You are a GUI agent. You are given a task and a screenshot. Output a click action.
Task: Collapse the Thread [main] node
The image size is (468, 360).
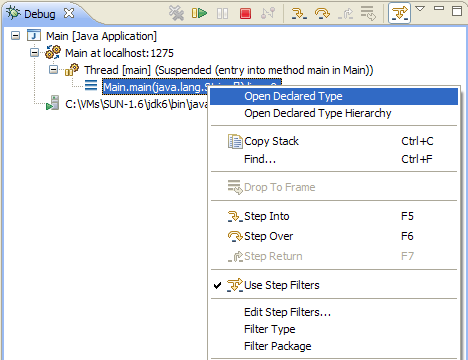coord(53,70)
